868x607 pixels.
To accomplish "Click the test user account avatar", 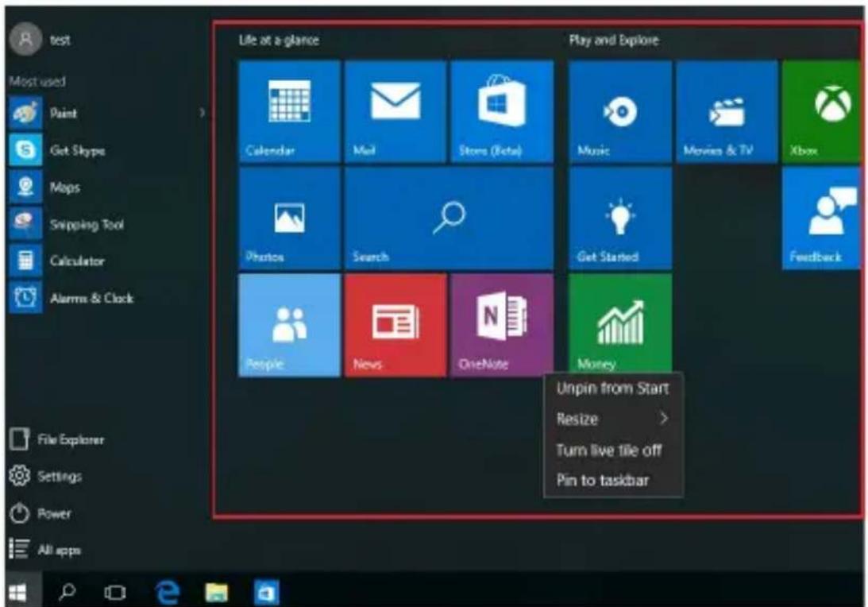I will click(x=25, y=39).
